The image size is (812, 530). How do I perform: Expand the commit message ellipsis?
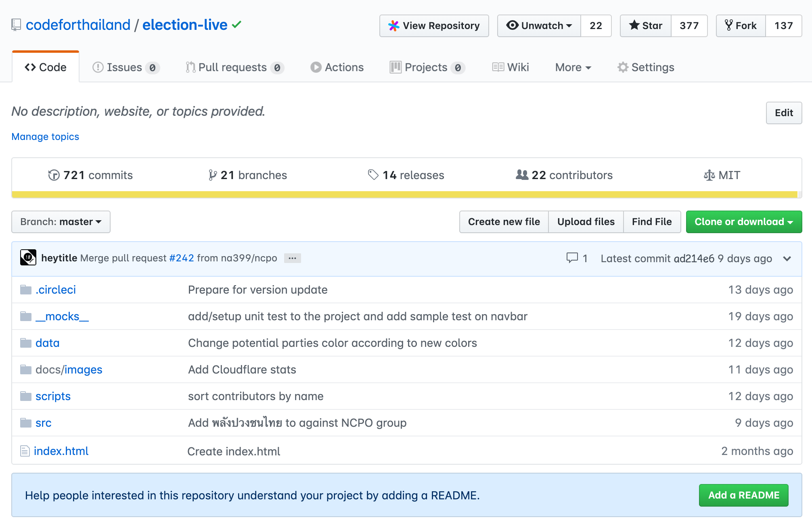[292, 258]
